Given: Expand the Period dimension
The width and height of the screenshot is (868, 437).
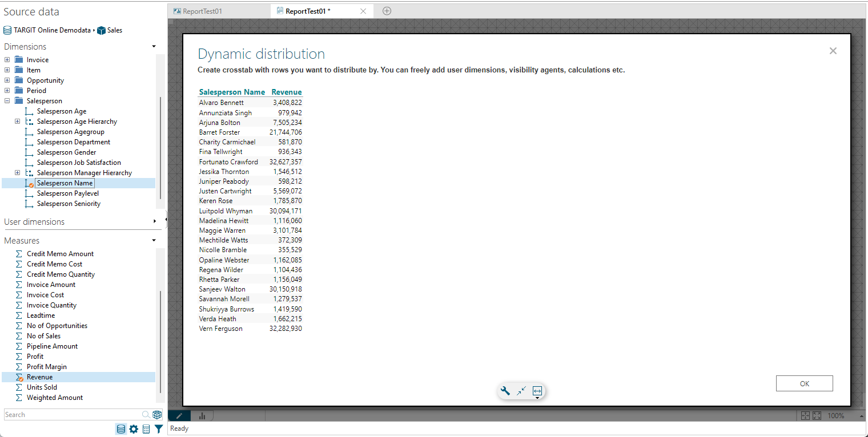Looking at the screenshot, I should click(x=7, y=91).
